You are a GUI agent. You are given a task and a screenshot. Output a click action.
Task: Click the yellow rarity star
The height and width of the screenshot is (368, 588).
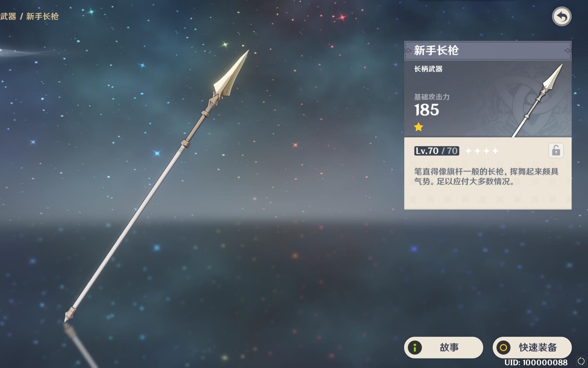tap(419, 127)
